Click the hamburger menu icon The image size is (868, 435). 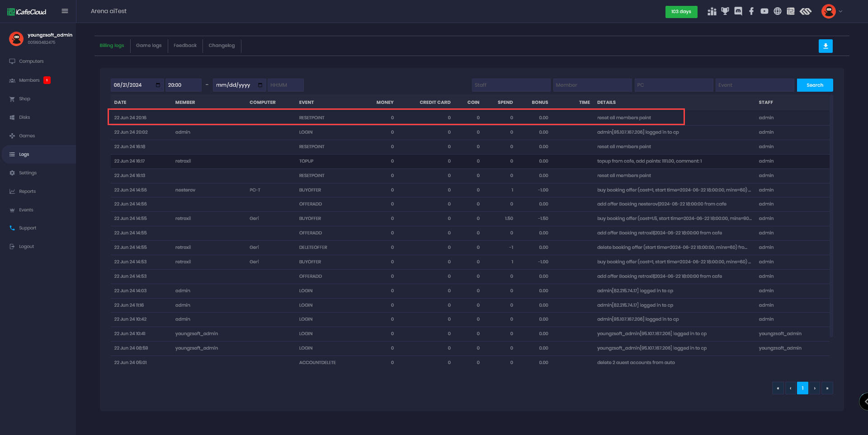click(x=65, y=11)
